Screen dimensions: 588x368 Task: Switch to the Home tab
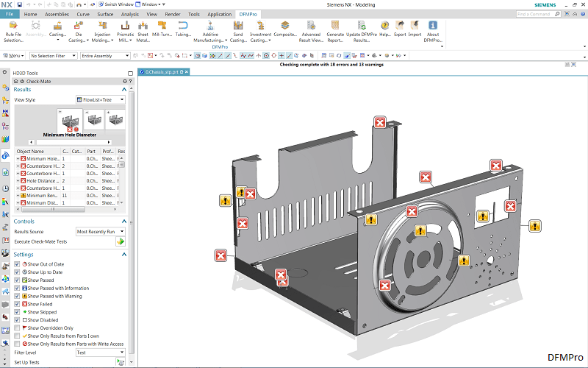coord(30,14)
